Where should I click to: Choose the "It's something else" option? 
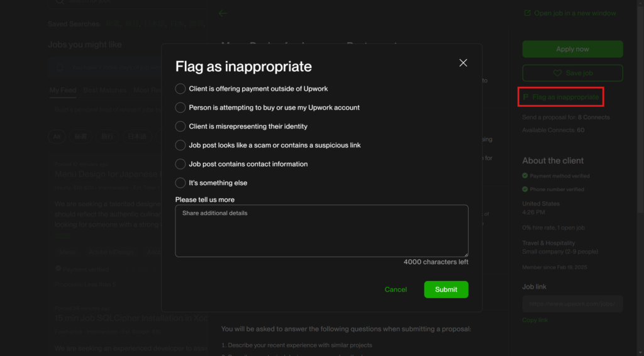180,183
